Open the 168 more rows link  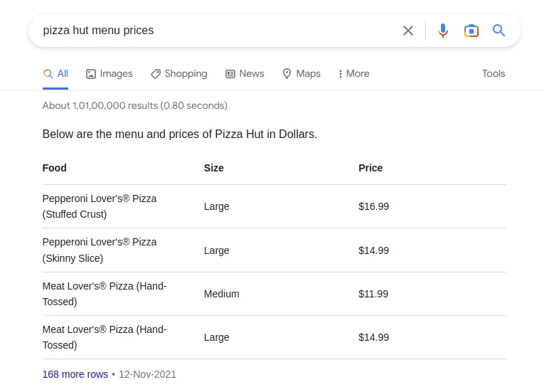tap(75, 374)
